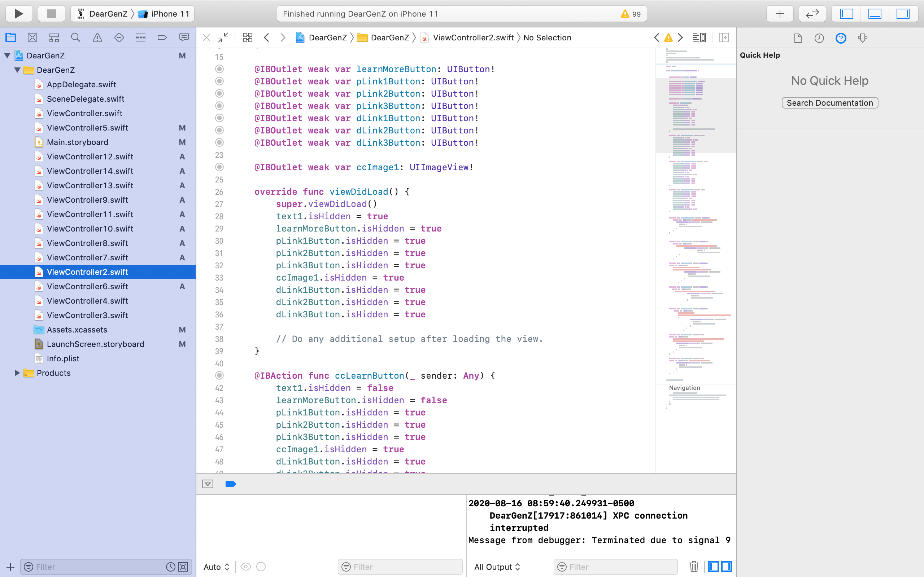Click the Run (play) button

click(x=18, y=14)
